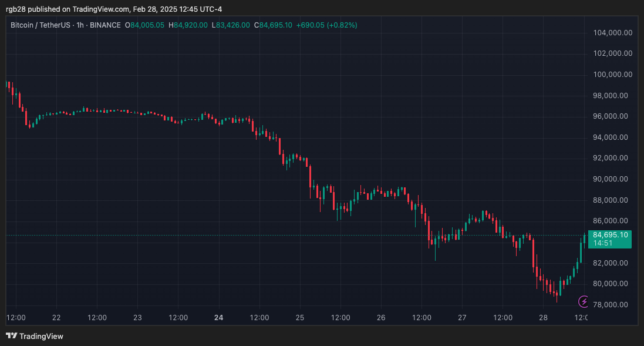
Task: Click the BINANCE exchange label
Action: coord(107,25)
